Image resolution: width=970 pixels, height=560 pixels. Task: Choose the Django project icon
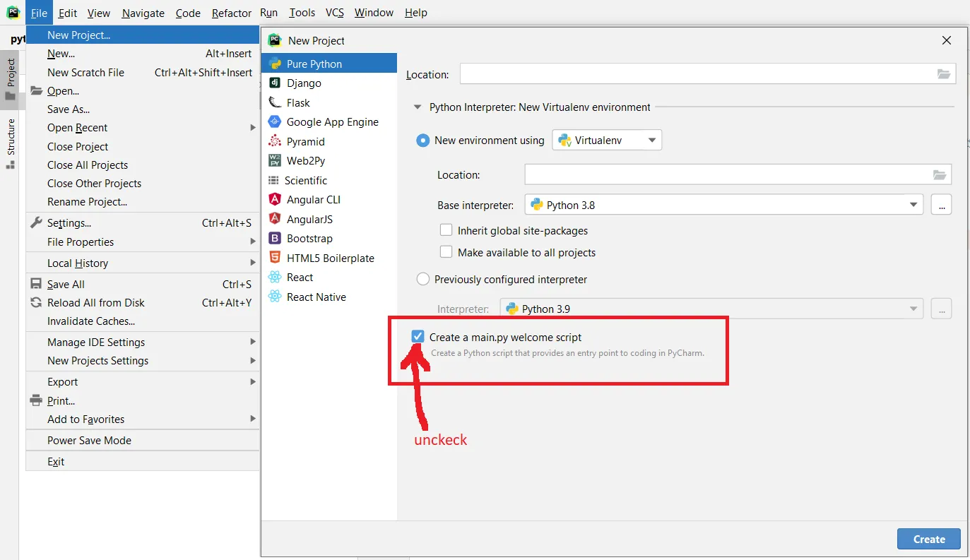[x=275, y=83]
